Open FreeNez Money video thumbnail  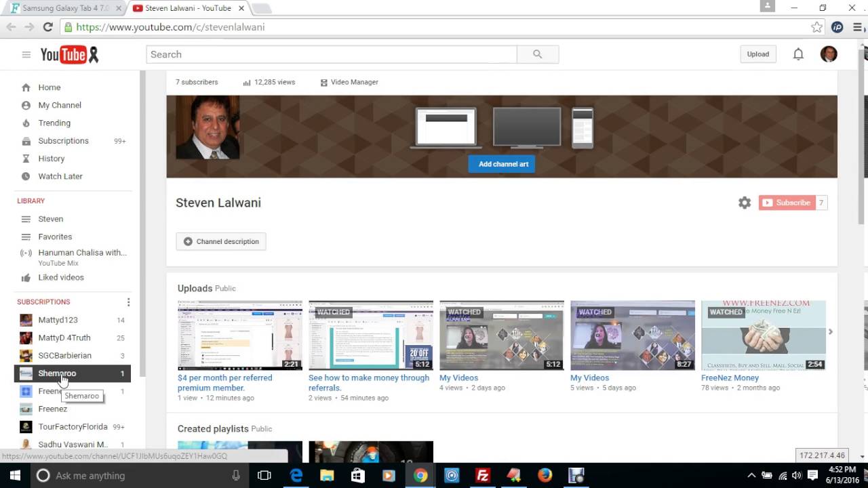(764, 335)
